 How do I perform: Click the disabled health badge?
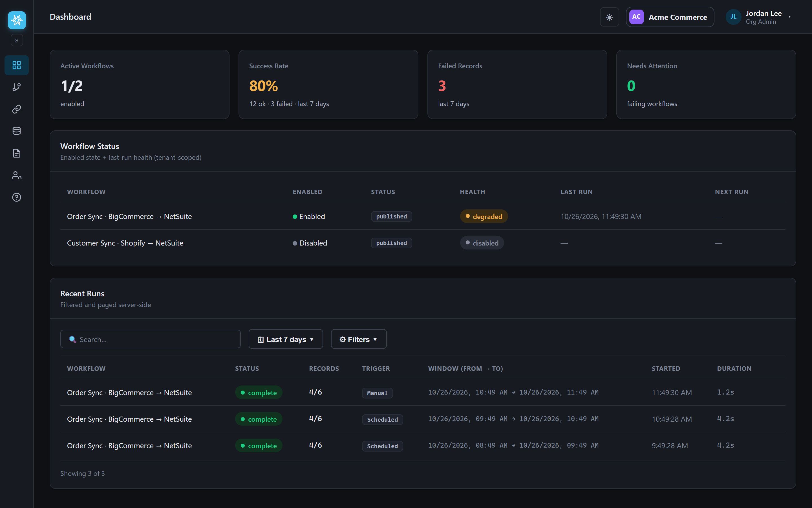click(x=482, y=243)
